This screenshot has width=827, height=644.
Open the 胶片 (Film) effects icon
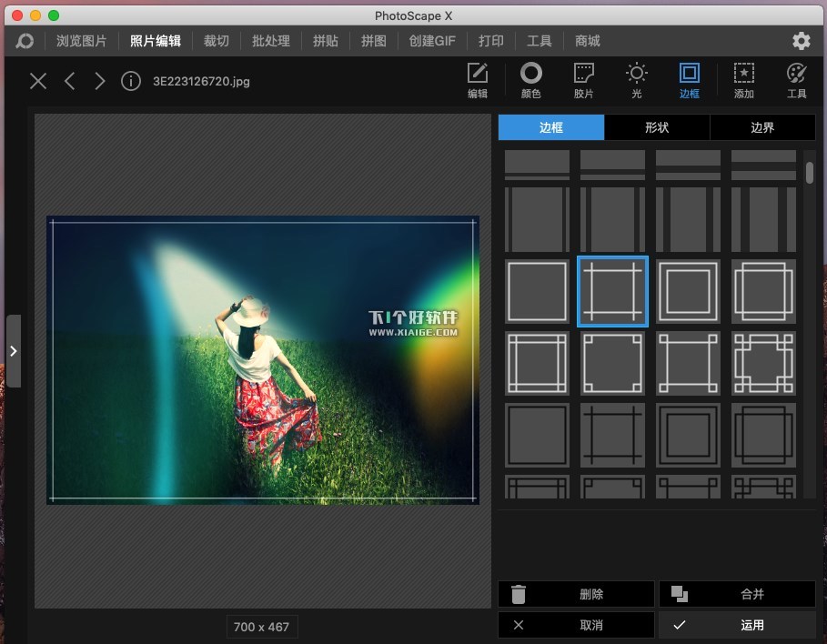pyautogui.click(x=583, y=79)
